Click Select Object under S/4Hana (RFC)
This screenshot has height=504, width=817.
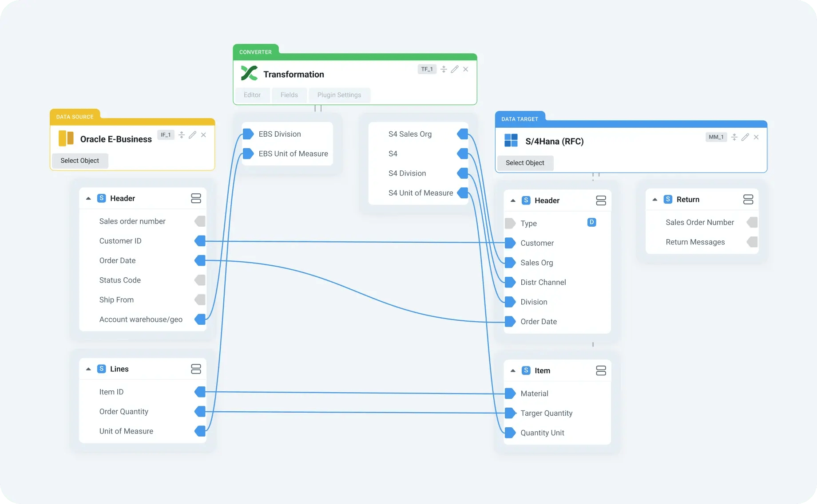(525, 163)
